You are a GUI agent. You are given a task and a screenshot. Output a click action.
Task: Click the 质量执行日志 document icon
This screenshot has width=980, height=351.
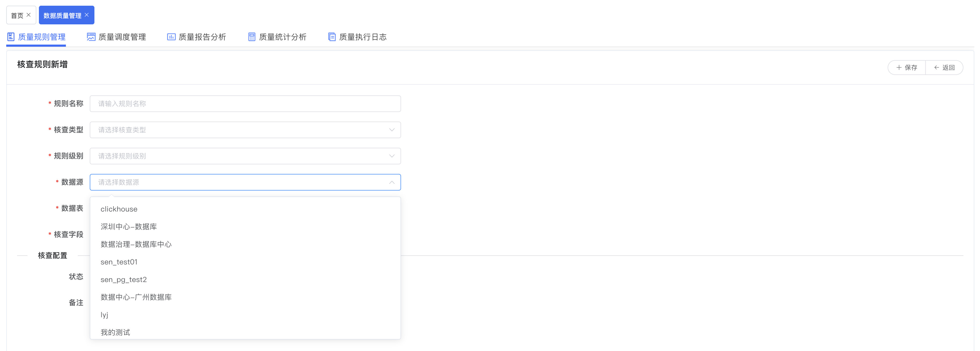[x=332, y=37]
